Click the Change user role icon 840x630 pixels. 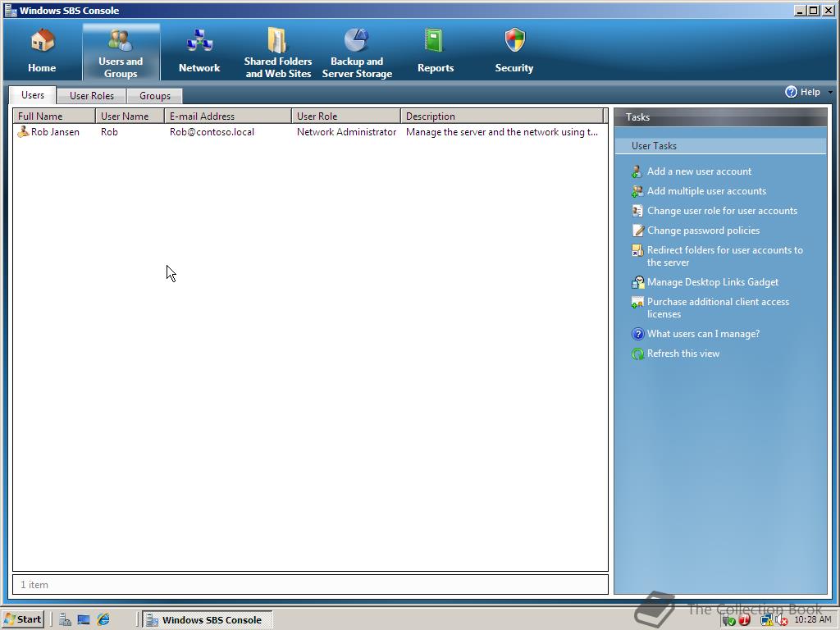[637, 211]
